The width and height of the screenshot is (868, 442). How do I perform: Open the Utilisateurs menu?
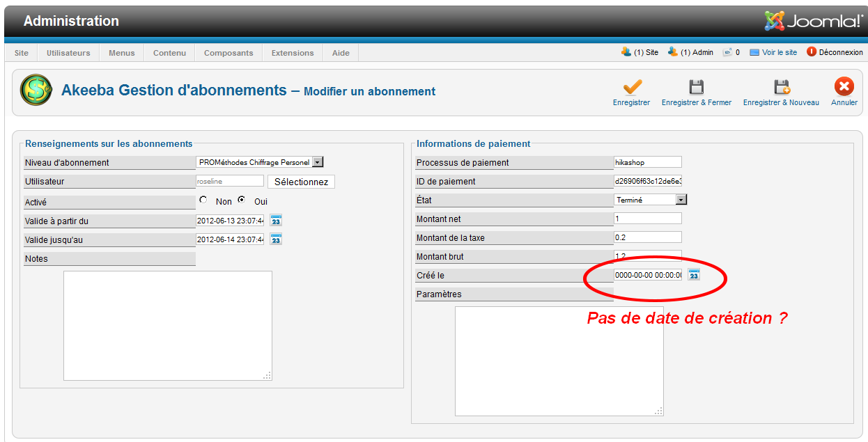[68, 53]
